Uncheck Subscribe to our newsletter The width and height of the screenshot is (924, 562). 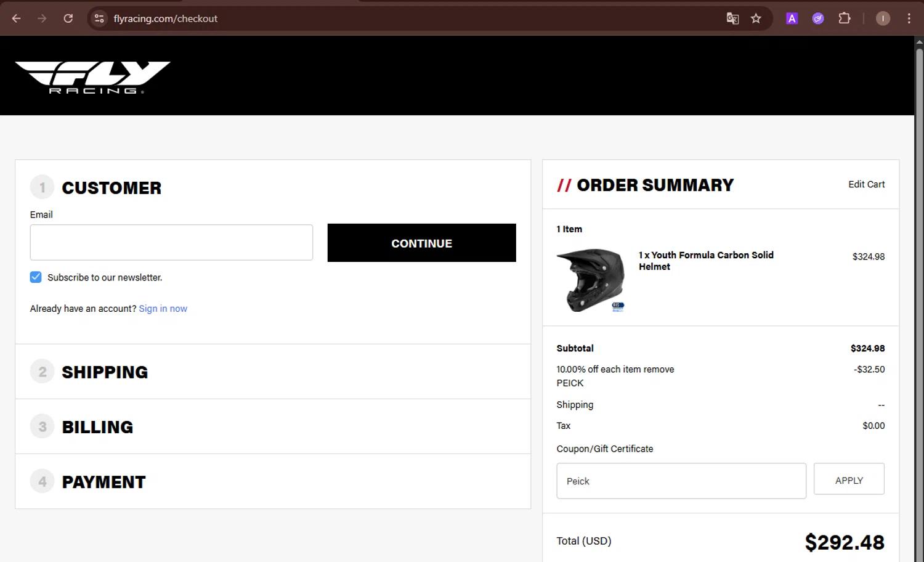click(36, 277)
